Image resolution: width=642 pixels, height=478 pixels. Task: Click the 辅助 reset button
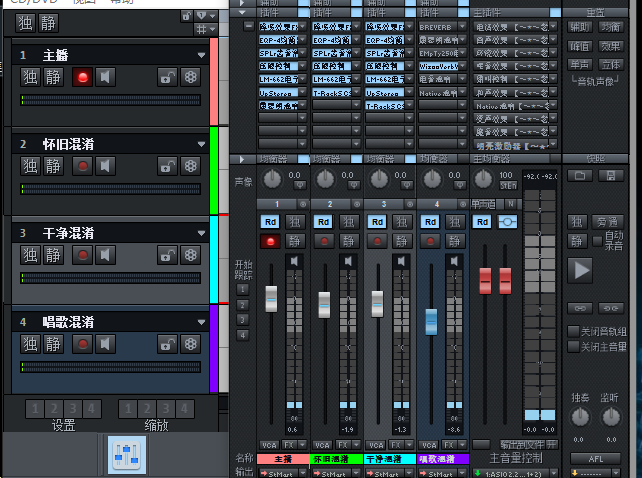pyautogui.click(x=580, y=27)
